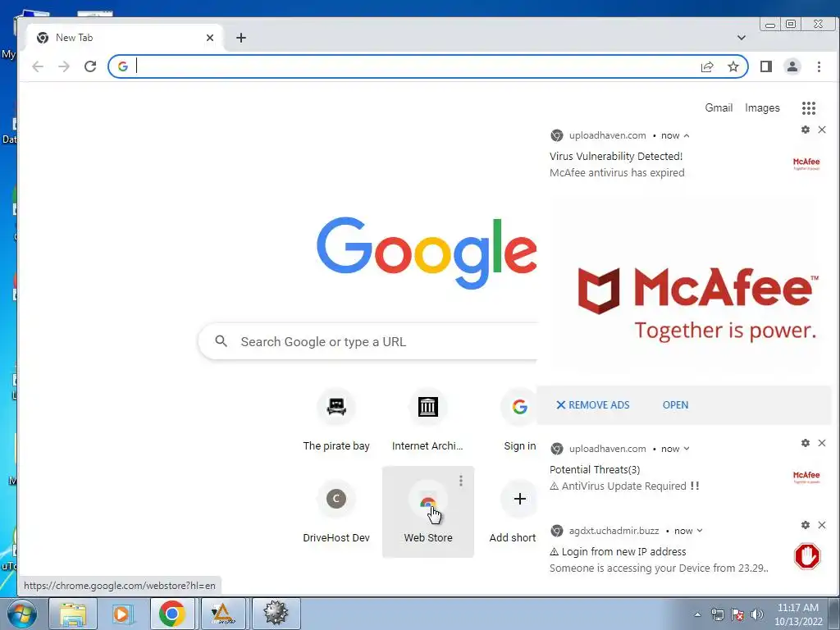Screen dimensions: 840x630
Task: Dismiss the Virus Vulnerability Detected notification
Action: point(822,130)
